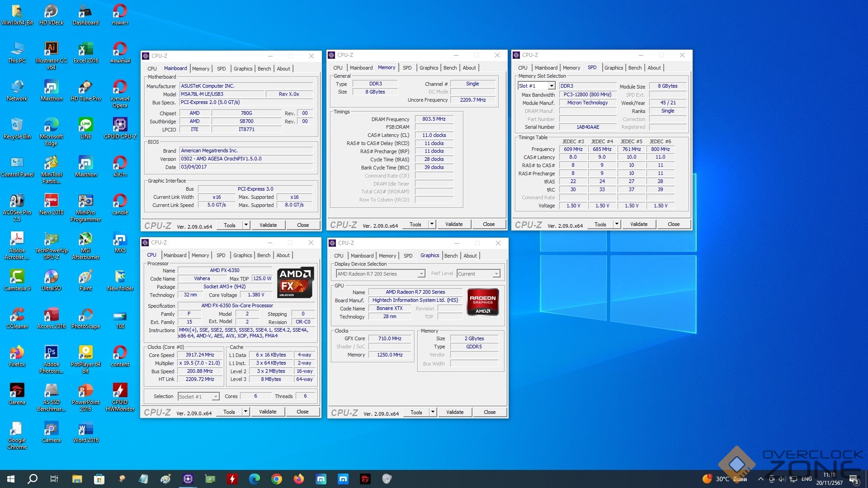Image resolution: width=868 pixels, height=488 pixels.
Task: Click Tools button in CPU window
Action: coord(229,412)
